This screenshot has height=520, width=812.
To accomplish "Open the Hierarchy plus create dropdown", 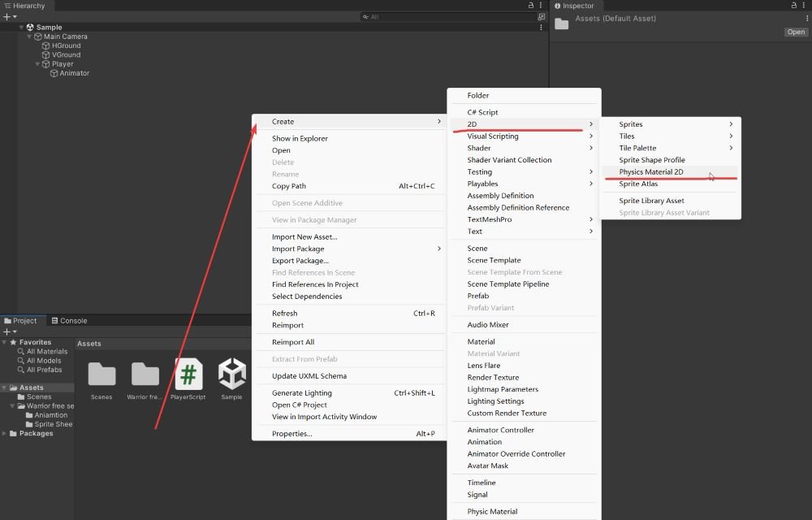I will [10, 17].
